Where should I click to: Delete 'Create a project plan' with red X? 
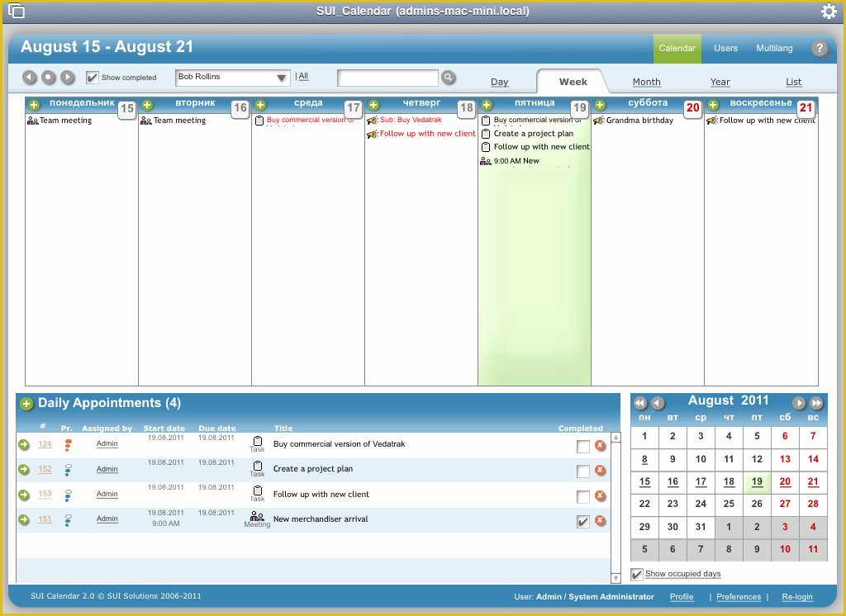pos(601,469)
